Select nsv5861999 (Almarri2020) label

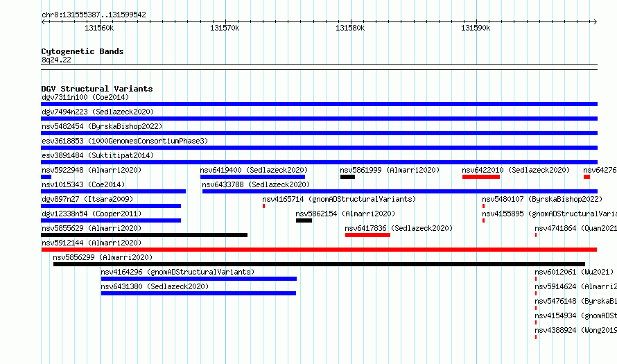(x=390, y=170)
